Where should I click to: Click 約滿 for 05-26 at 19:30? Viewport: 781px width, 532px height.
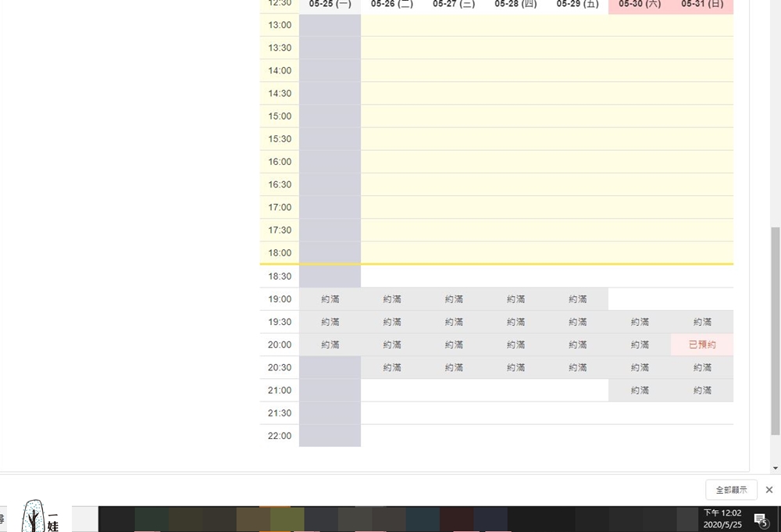click(392, 322)
